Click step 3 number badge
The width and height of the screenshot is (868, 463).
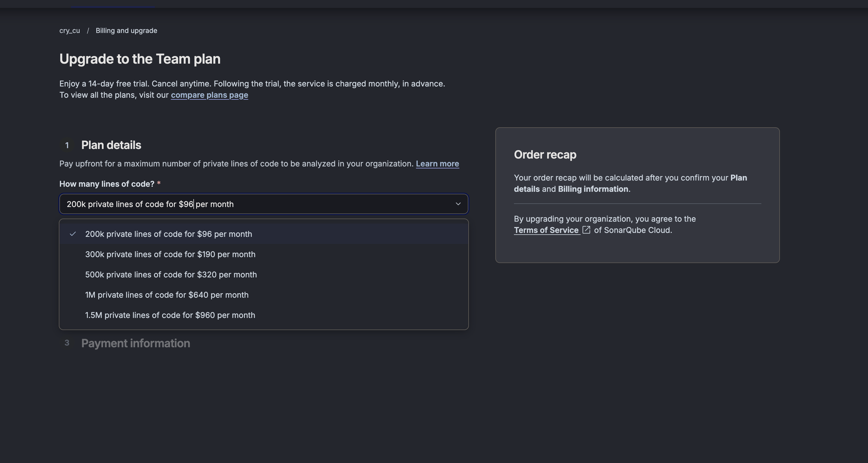pyautogui.click(x=67, y=343)
